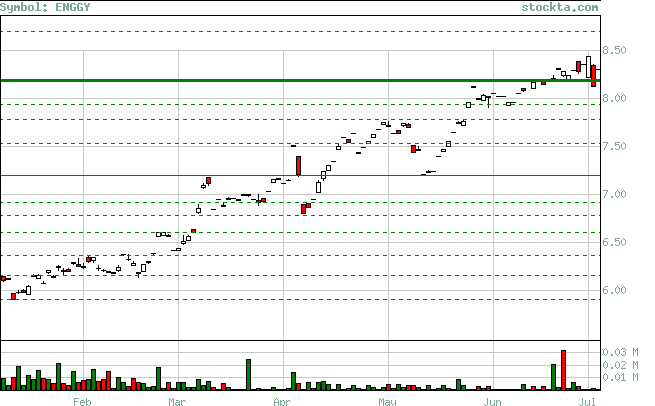Viewport: 655px width, 406px height.
Task: Click the tall green volume bar in late March
Action: point(248,375)
